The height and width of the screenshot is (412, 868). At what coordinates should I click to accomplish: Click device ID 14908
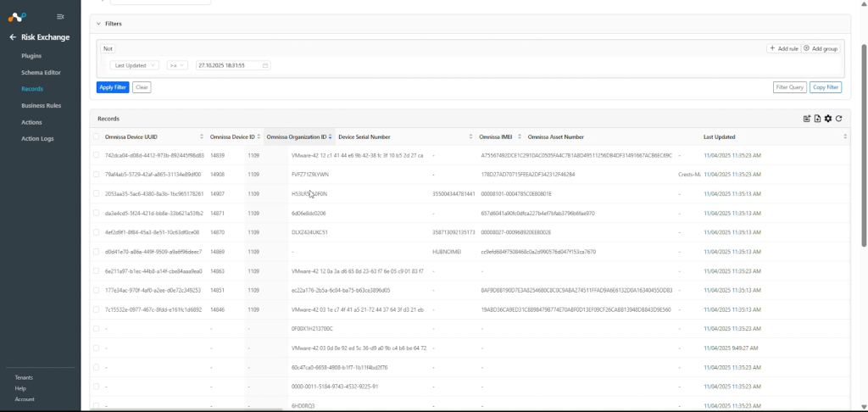click(218, 175)
